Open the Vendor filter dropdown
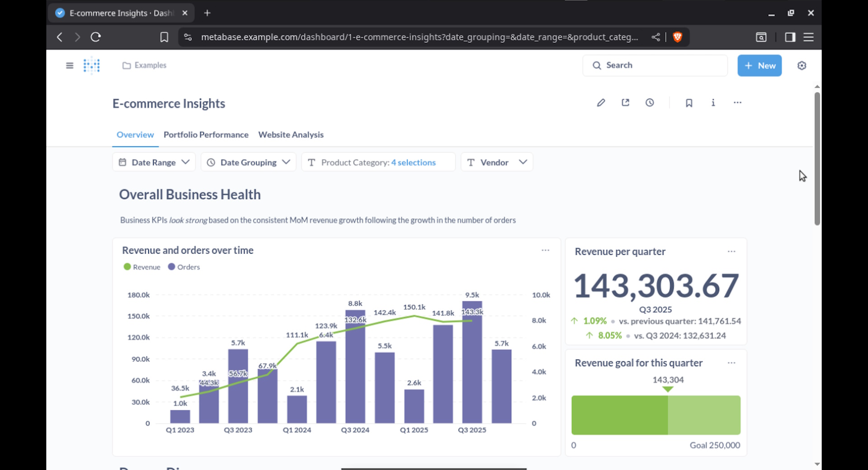Image resolution: width=868 pixels, height=470 pixels. 496,162
